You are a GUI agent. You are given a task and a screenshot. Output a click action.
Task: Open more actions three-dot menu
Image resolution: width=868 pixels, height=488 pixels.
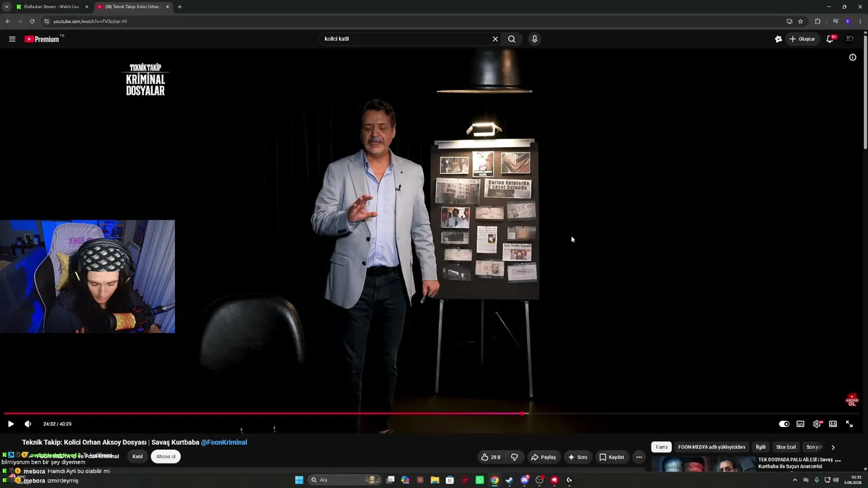click(639, 457)
